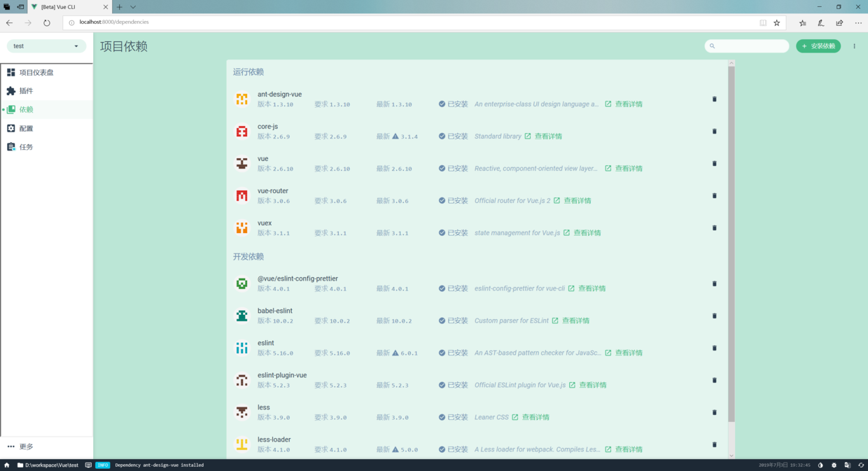Click the vue-router package logo
Viewport: 868px width, 471px height.
click(241, 196)
